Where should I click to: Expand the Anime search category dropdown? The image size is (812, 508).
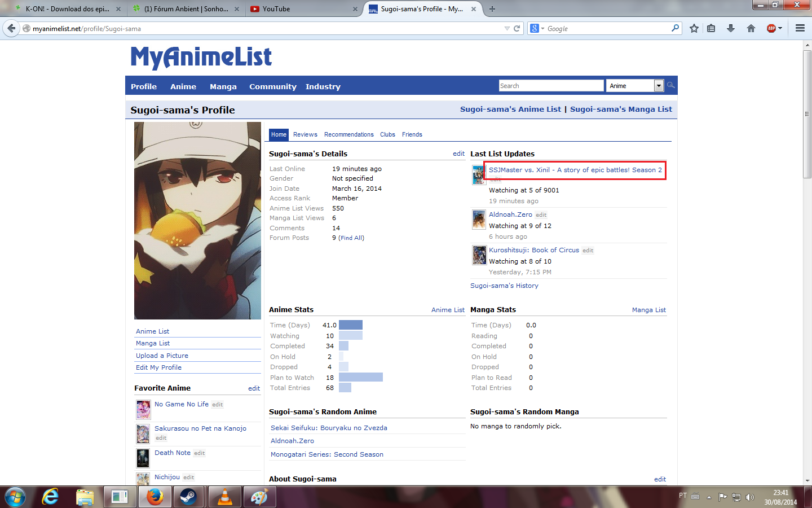658,86
